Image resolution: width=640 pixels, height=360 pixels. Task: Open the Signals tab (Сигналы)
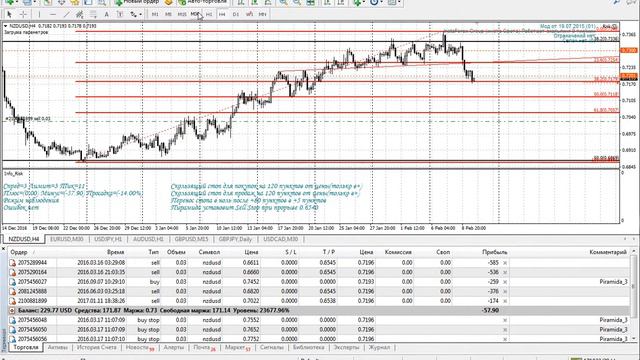pos(271,347)
